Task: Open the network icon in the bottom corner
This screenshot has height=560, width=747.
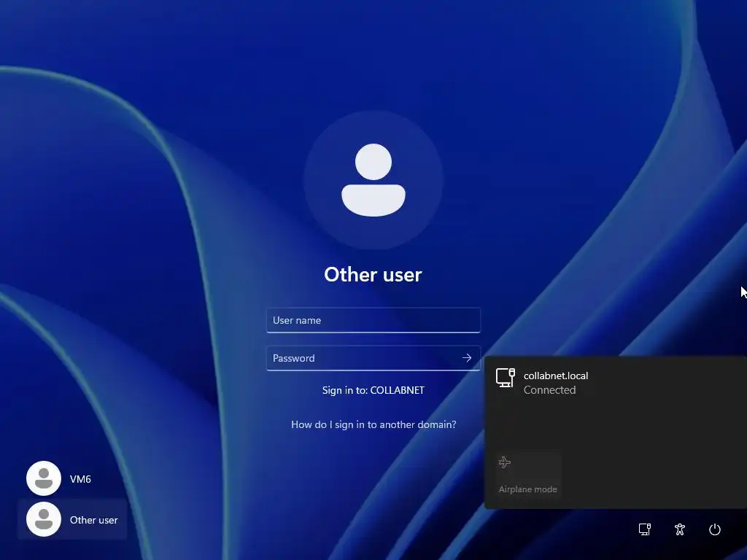Action: pos(645,529)
